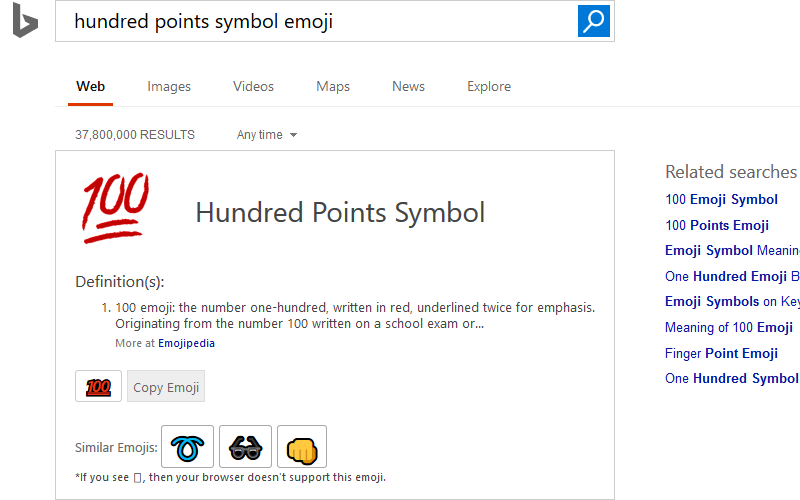Open related search Emoji Symbol Meaning
The image size is (800, 500).
(x=732, y=251)
